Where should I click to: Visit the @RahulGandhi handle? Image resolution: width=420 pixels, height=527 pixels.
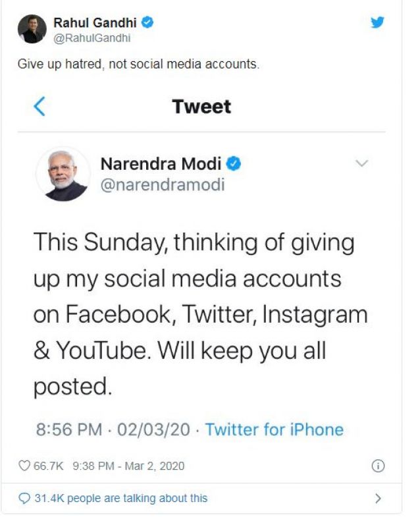92,38
